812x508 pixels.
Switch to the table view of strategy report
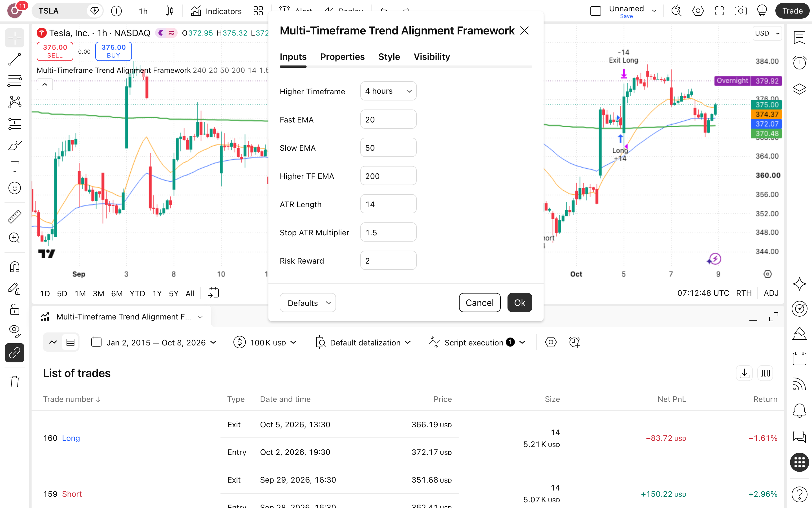click(70, 342)
